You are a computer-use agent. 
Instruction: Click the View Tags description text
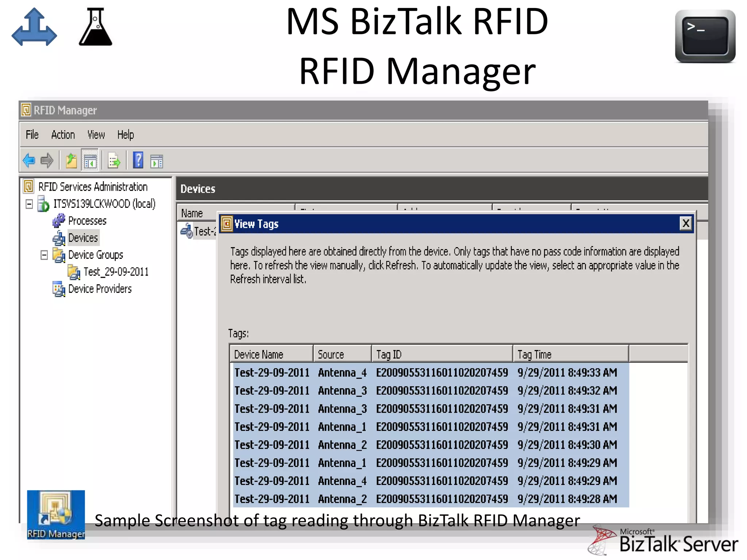(x=454, y=265)
